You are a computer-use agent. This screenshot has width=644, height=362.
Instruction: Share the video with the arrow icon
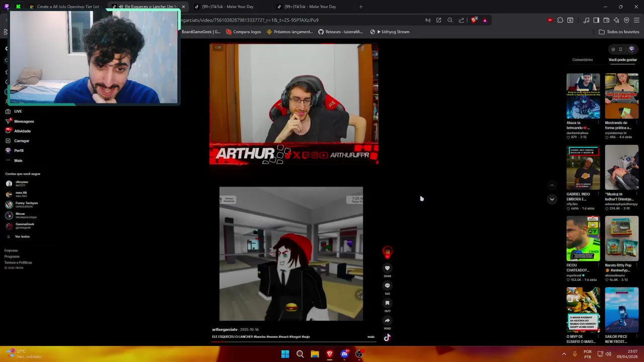pos(387,320)
